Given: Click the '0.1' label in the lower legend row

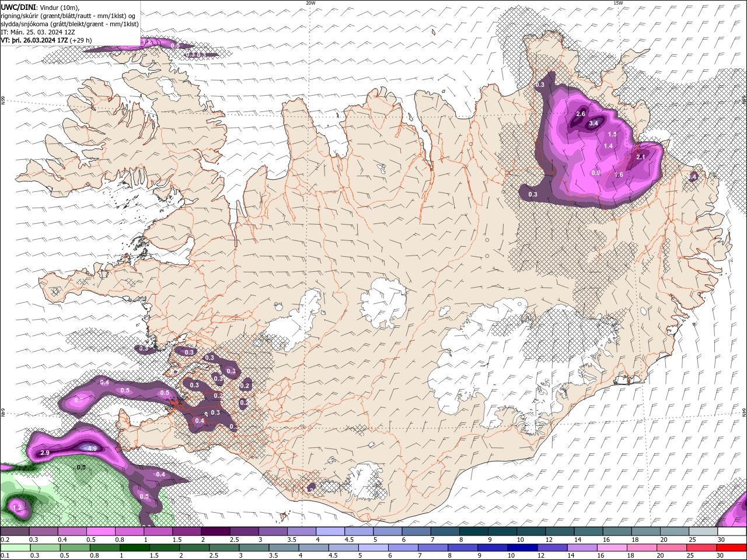Looking at the screenshot, I should tap(5, 555).
